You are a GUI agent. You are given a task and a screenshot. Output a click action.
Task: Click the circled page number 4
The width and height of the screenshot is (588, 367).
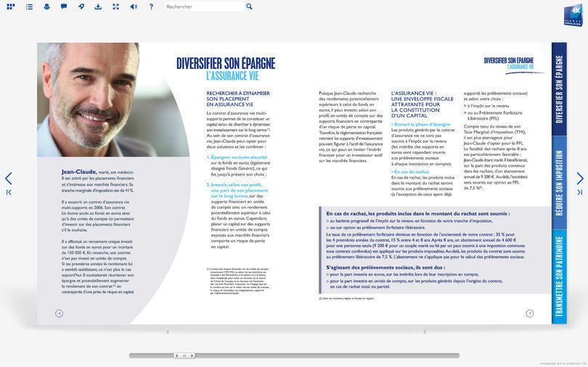coord(59,313)
